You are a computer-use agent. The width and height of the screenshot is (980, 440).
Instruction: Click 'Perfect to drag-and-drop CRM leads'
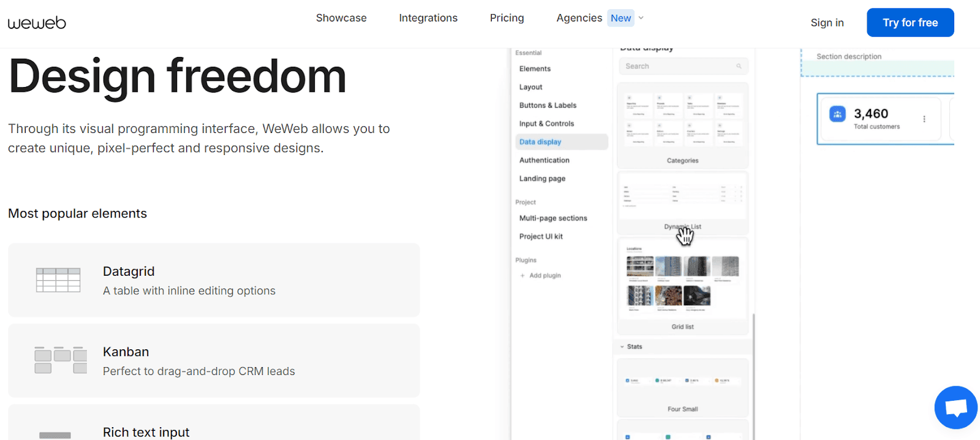[x=199, y=371]
